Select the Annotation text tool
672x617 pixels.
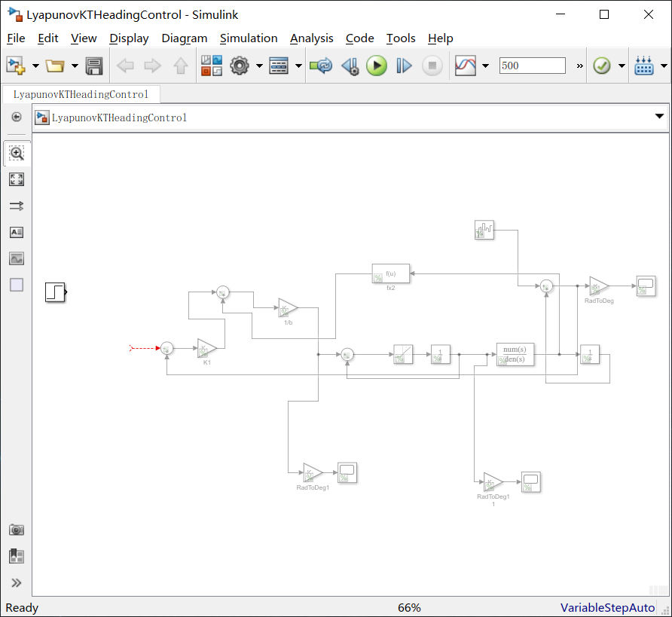17,232
